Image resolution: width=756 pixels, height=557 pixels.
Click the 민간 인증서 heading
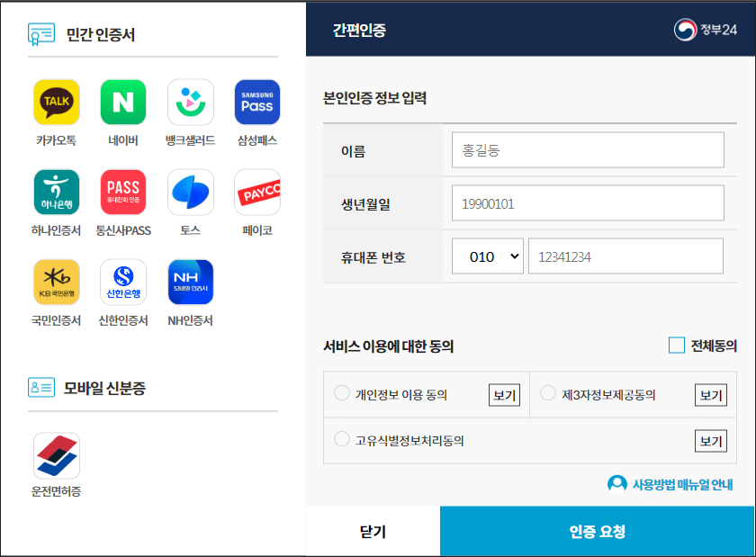[x=100, y=34]
